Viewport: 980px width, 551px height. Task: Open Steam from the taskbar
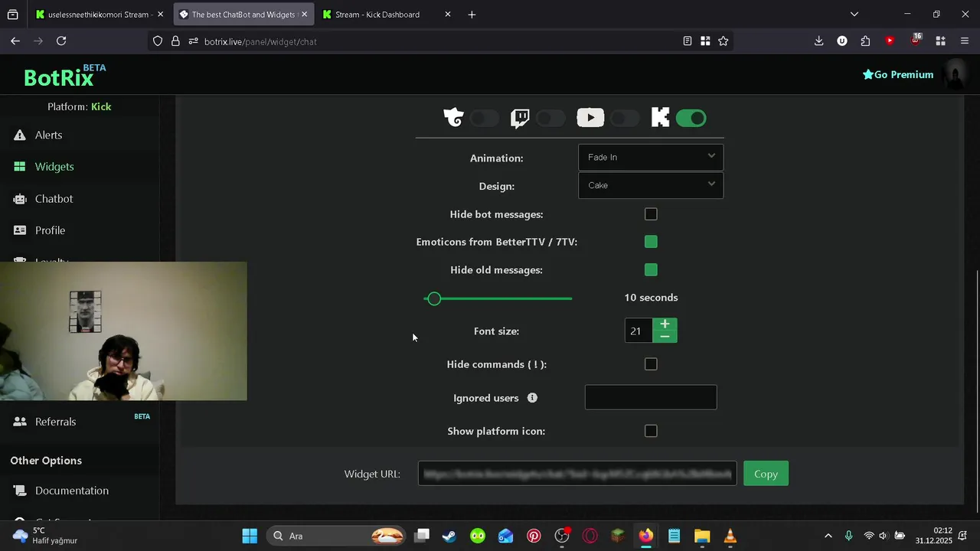point(449,536)
